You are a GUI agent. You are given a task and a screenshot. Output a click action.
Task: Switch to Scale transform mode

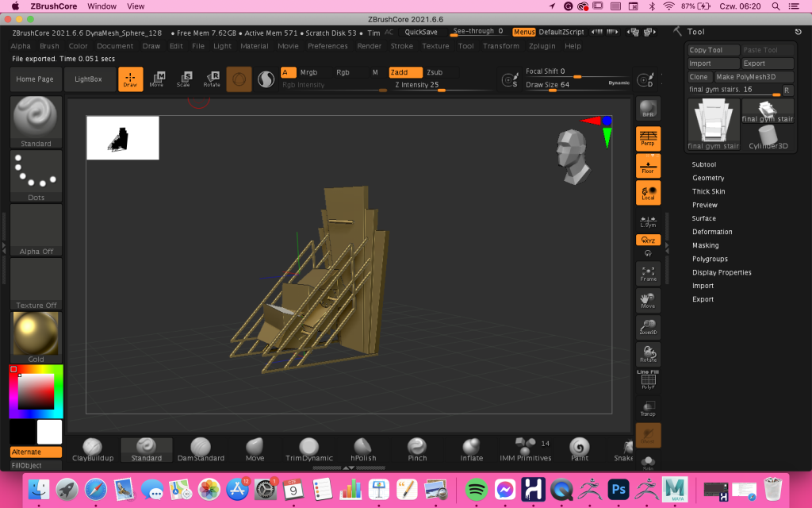point(184,79)
